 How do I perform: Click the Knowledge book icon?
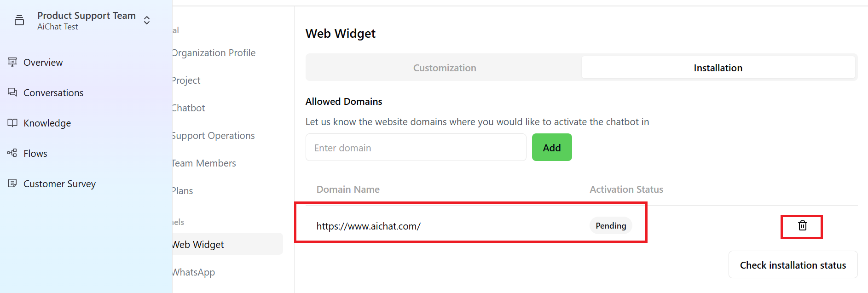point(12,123)
